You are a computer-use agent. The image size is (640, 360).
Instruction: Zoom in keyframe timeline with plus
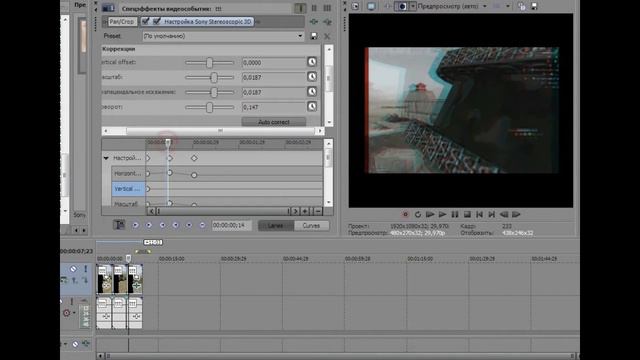[x=305, y=211]
